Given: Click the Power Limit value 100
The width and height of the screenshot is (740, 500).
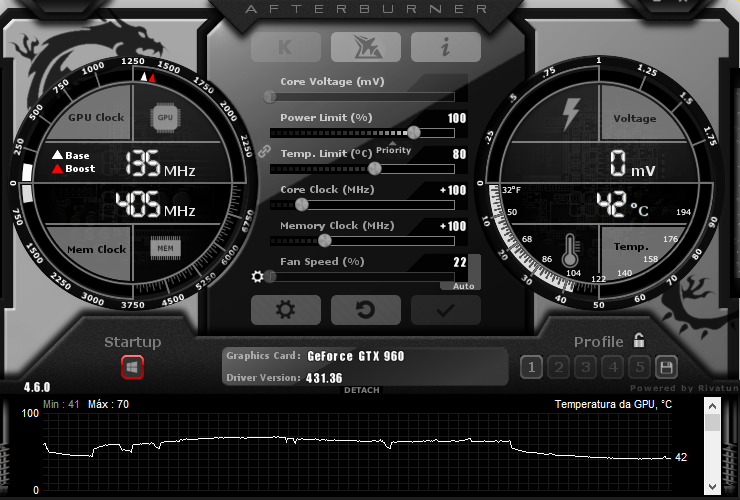Looking at the screenshot, I should pos(457,118).
